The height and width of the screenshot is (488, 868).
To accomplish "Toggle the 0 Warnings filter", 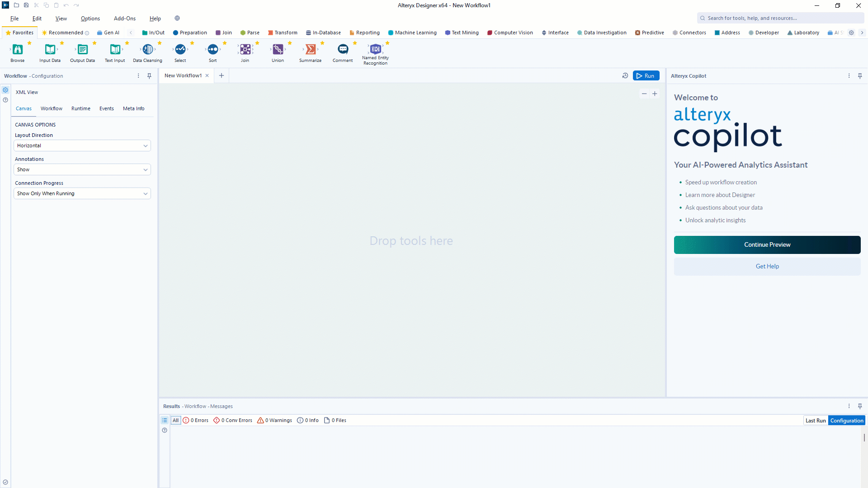I will point(274,420).
